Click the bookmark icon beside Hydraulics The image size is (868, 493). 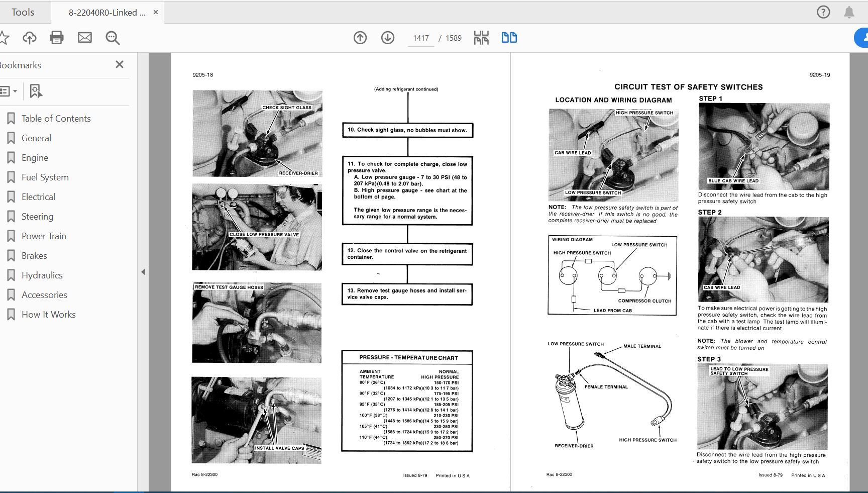[11, 275]
